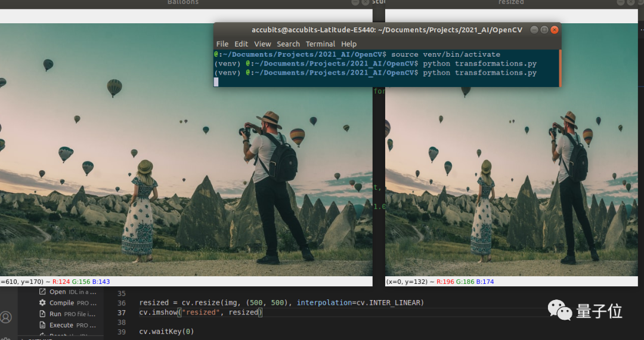This screenshot has width=644, height=340.
Task: Click the R:196 value in resized status bar
Action: (x=445, y=282)
